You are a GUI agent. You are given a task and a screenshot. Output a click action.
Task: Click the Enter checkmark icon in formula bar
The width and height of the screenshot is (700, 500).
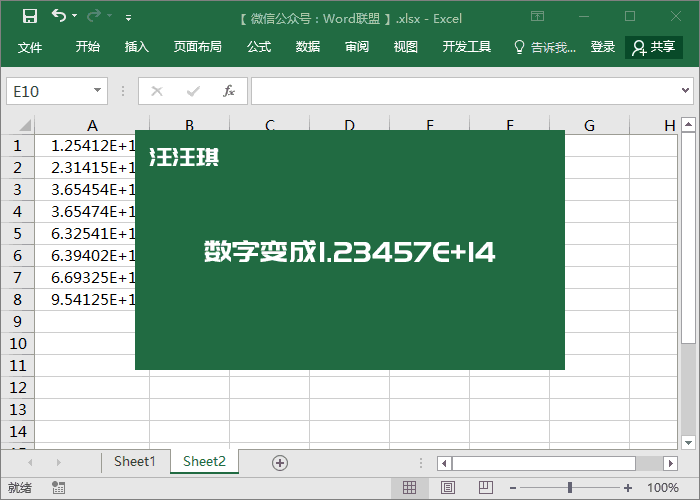[x=193, y=92]
